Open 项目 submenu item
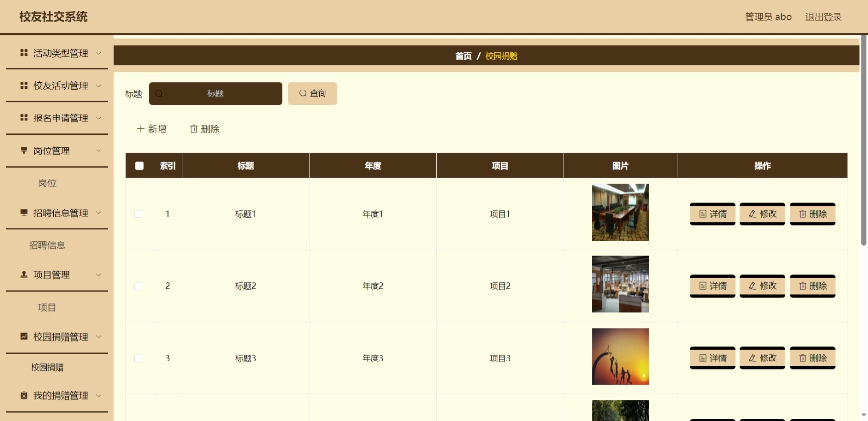 pos(47,307)
